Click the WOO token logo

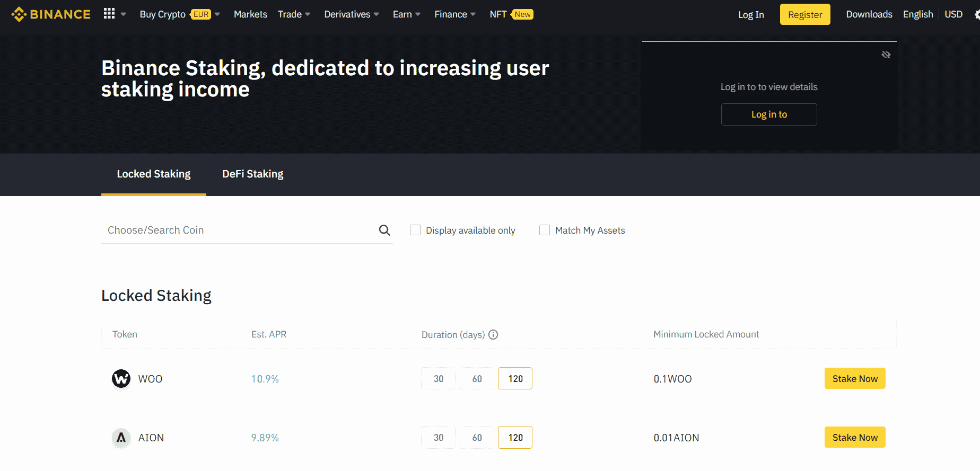click(x=121, y=379)
